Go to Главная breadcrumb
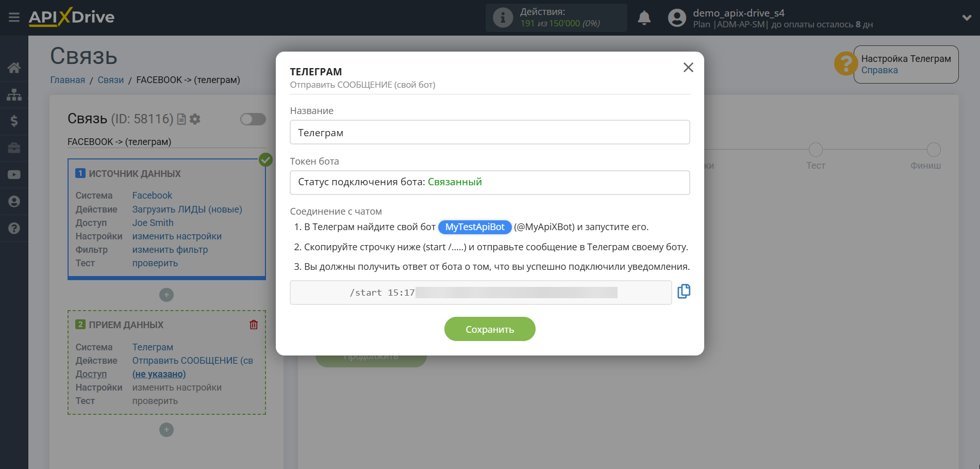The image size is (980, 469). [x=68, y=80]
